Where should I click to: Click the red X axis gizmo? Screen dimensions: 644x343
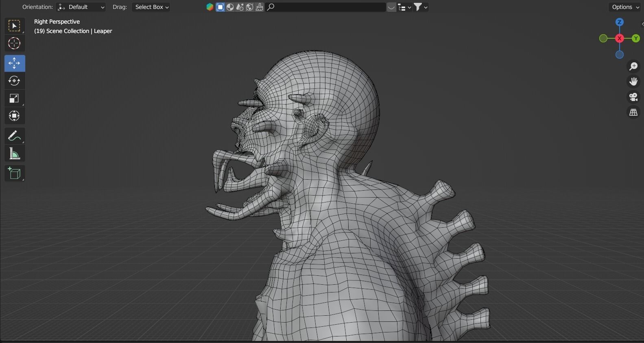pyautogui.click(x=620, y=38)
